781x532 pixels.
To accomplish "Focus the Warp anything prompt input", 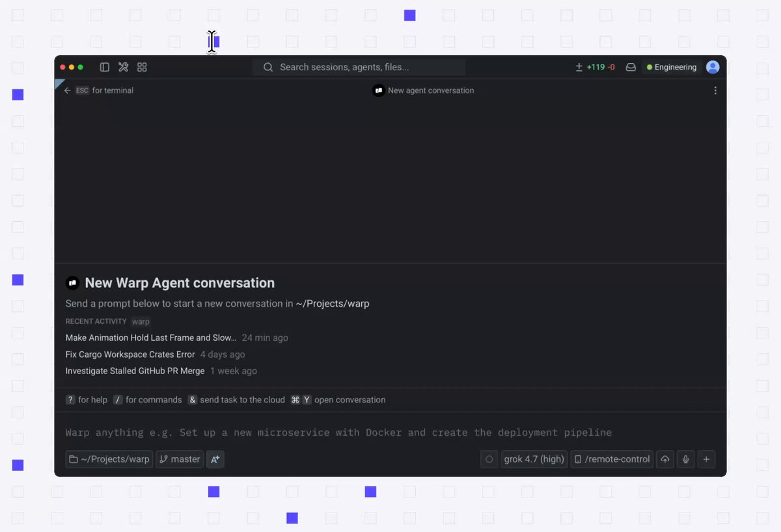I will [x=390, y=432].
